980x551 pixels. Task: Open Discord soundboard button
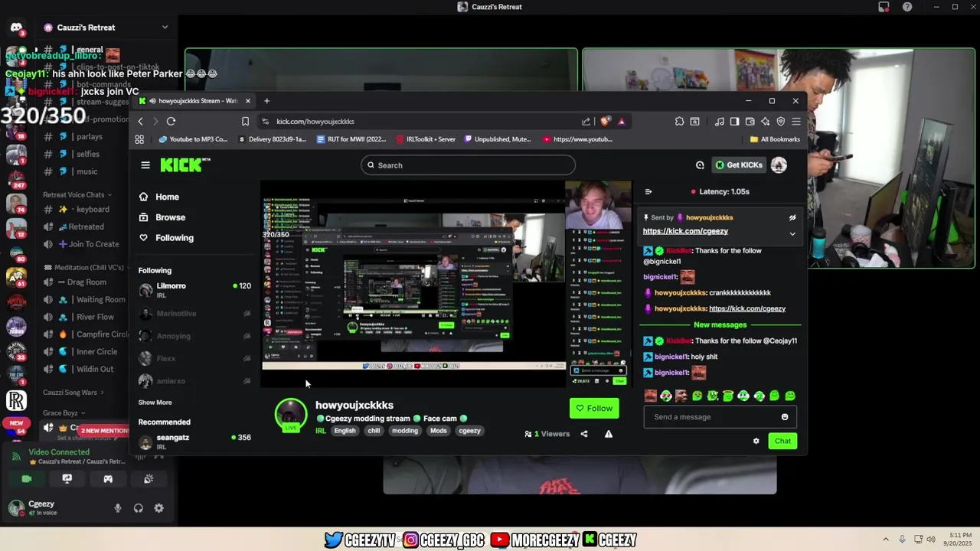point(149,479)
